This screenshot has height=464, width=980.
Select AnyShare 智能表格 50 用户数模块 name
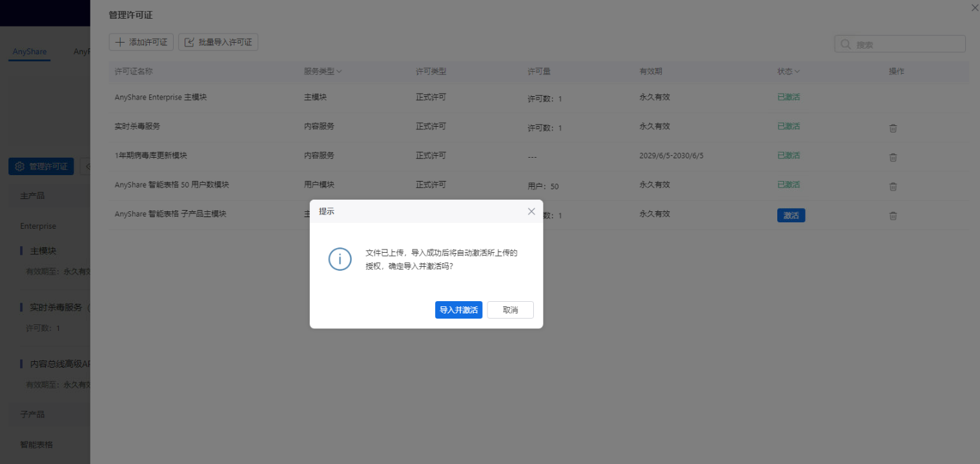click(172, 184)
